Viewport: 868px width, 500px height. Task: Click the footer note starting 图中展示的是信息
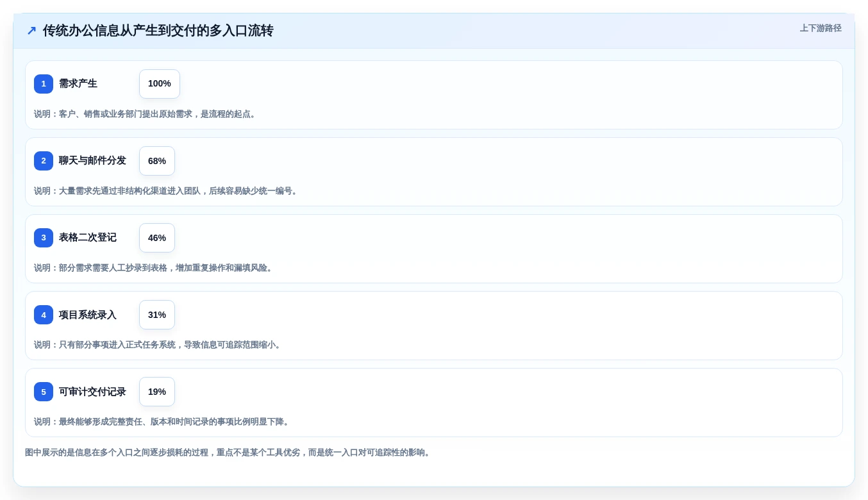(x=229, y=453)
